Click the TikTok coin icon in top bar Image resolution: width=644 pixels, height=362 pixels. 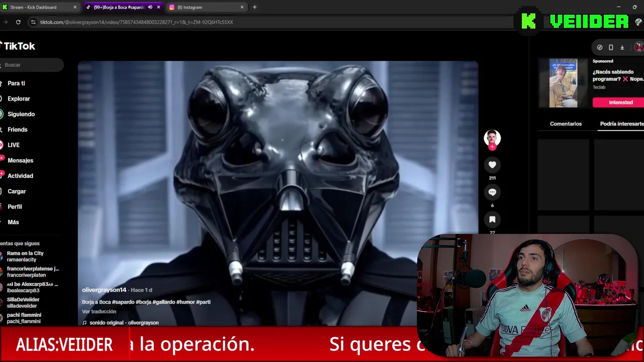tap(600, 47)
